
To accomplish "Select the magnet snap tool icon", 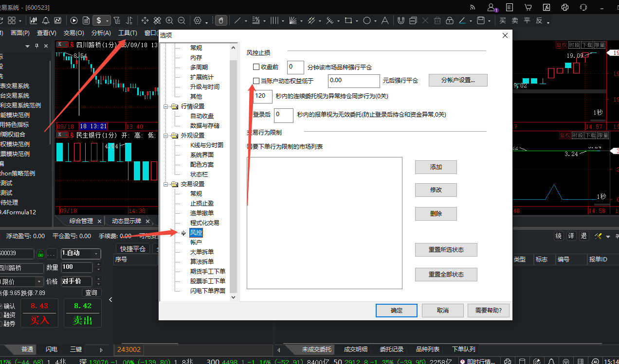I will pos(401,20).
